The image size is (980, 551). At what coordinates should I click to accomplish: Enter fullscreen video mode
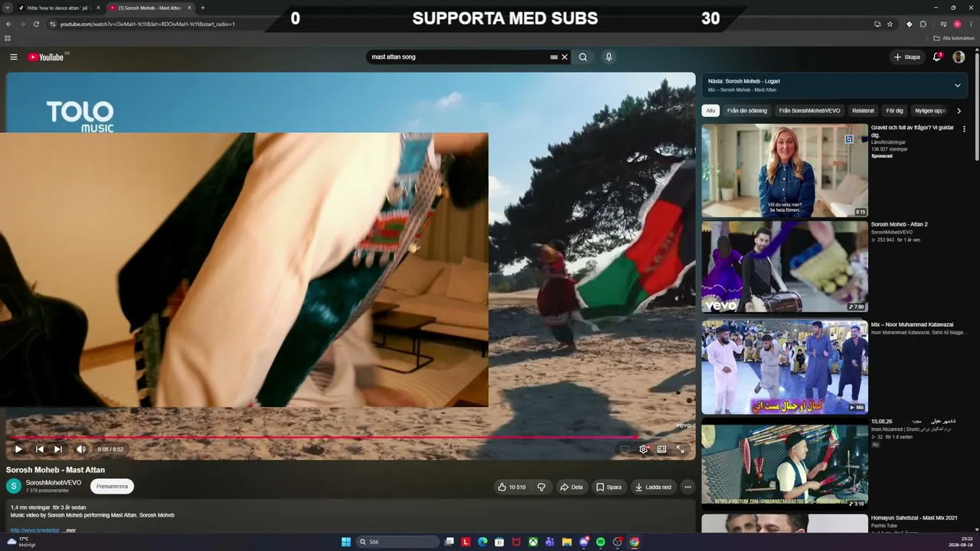[x=680, y=449]
